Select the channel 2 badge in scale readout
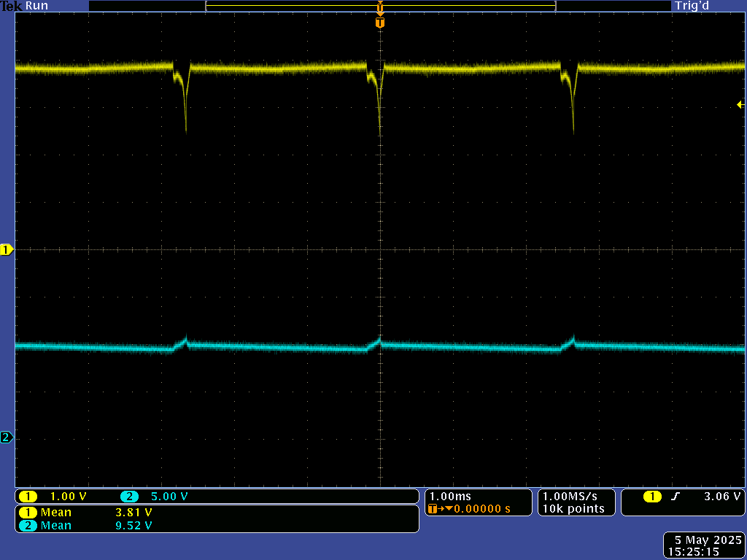This screenshot has height=560, width=747. click(129, 497)
